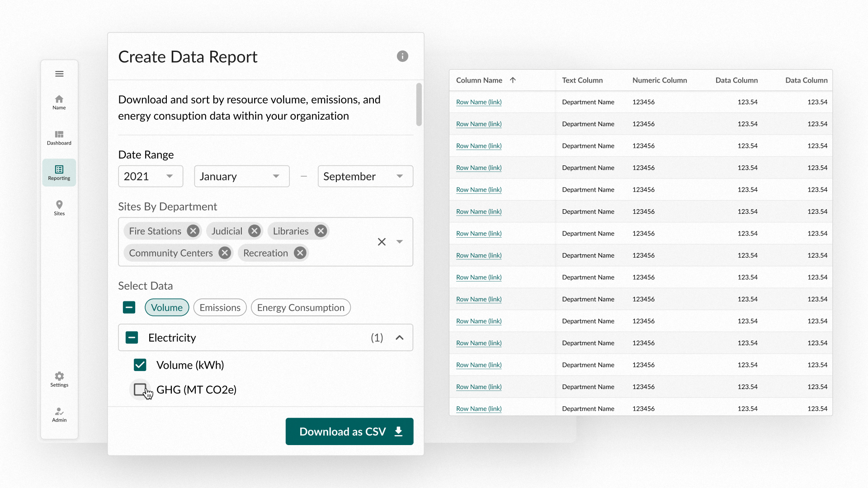Click the info icon beside Create Data Report
The image size is (868, 488).
(402, 56)
